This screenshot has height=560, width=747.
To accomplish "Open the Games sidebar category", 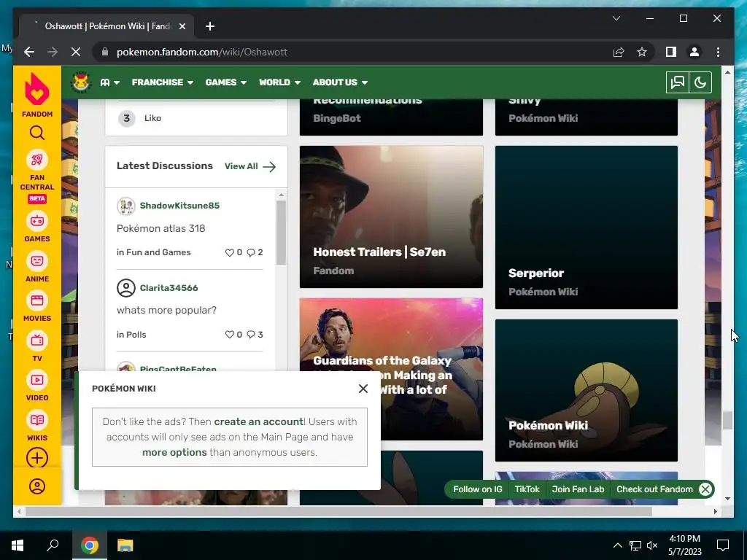I will click(x=37, y=228).
